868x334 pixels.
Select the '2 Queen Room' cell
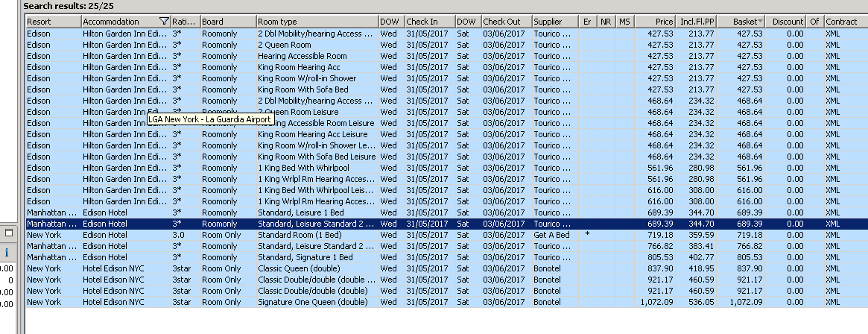(317, 45)
